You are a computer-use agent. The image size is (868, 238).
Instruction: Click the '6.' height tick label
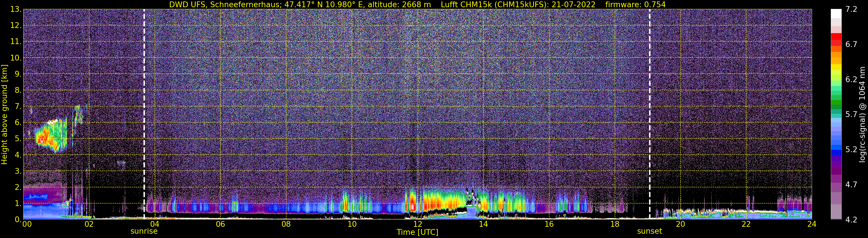coord(18,122)
